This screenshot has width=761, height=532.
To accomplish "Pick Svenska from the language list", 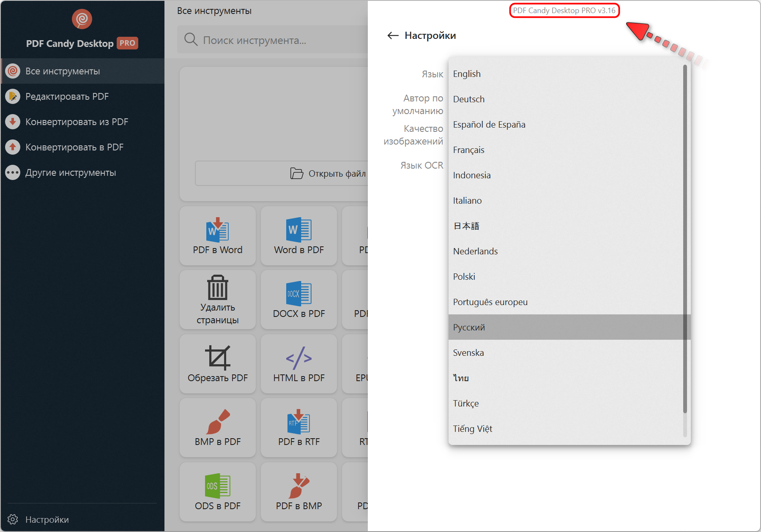I will (566, 352).
